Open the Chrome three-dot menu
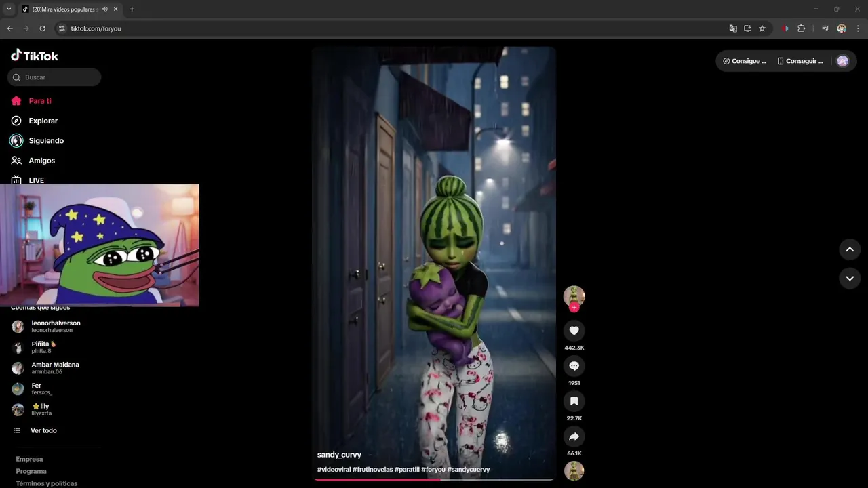This screenshot has height=488, width=868. point(858,28)
